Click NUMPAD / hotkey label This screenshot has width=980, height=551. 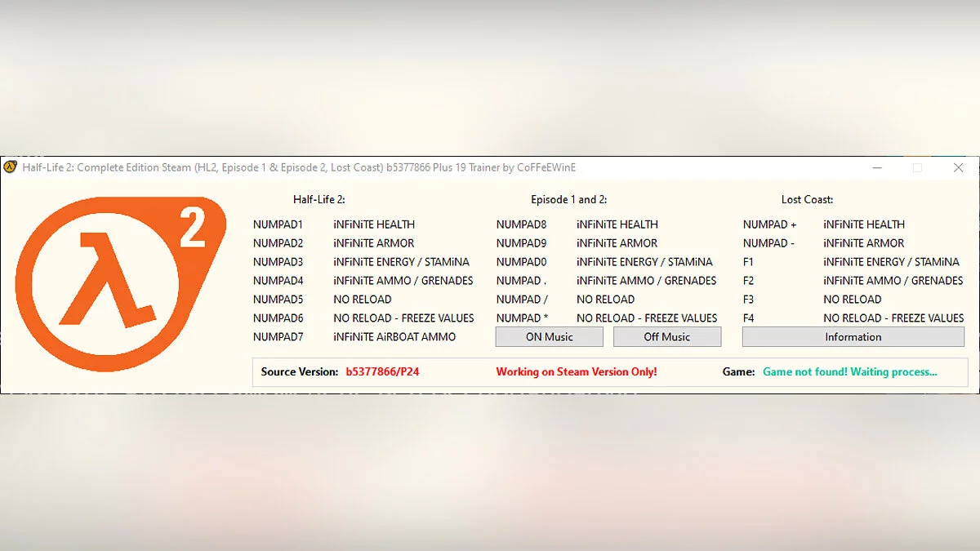(522, 300)
